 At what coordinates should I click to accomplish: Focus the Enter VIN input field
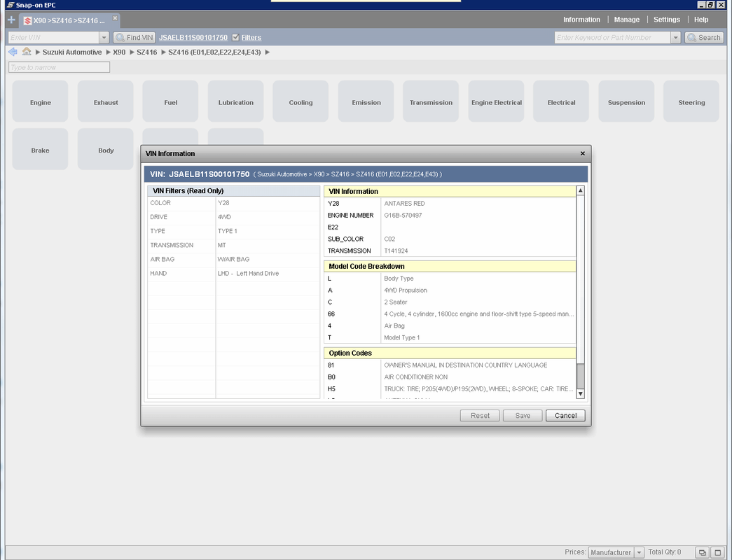coord(54,37)
